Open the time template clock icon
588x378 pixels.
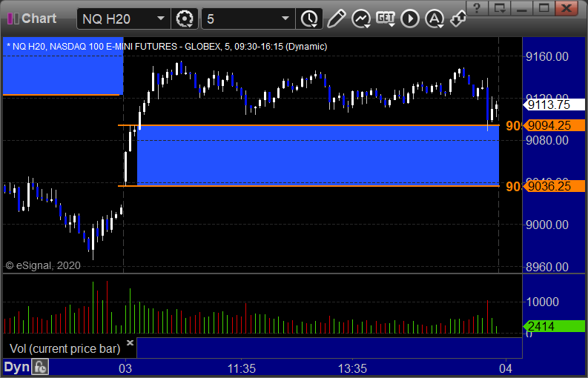tap(309, 19)
